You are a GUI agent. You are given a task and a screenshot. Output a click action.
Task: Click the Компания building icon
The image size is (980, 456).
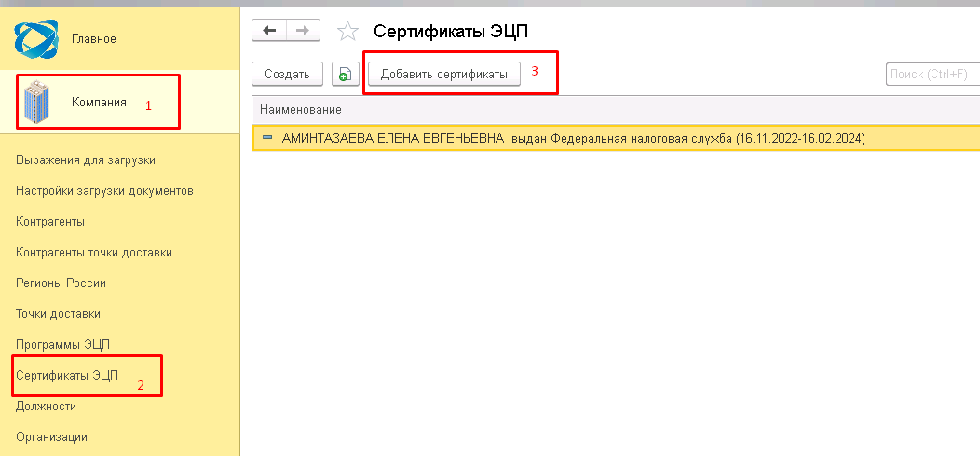coord(37,103)
